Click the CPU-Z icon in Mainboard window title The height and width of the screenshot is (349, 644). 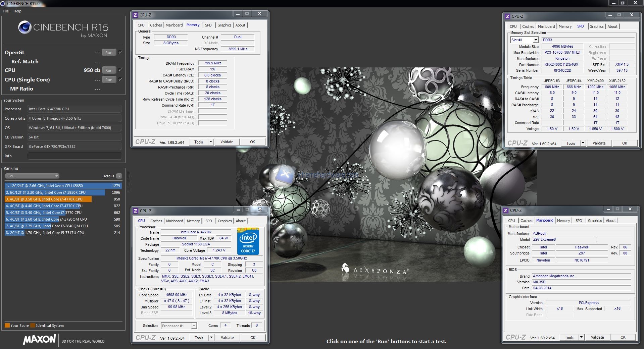[506, 211]
